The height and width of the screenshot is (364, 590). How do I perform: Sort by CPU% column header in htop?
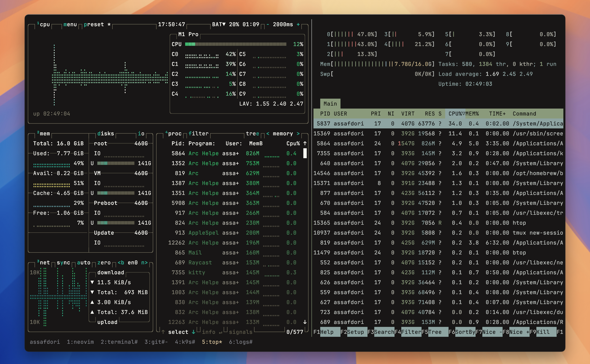click(455, 114)
